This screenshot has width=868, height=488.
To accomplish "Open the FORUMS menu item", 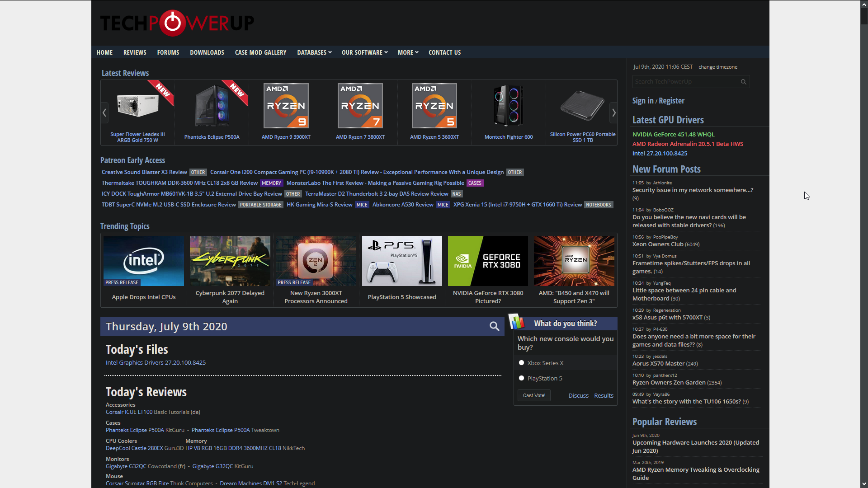I will (x=168, y=52).
